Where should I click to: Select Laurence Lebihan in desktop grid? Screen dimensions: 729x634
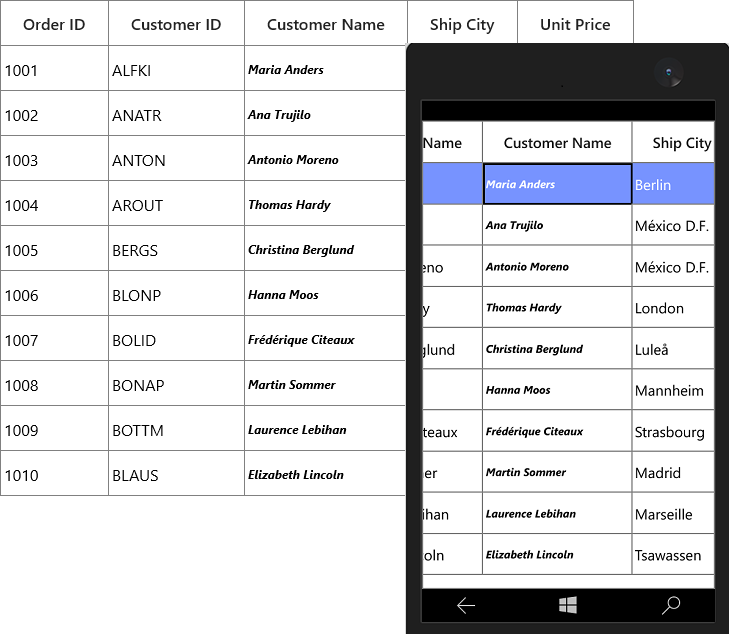point(325,429)
